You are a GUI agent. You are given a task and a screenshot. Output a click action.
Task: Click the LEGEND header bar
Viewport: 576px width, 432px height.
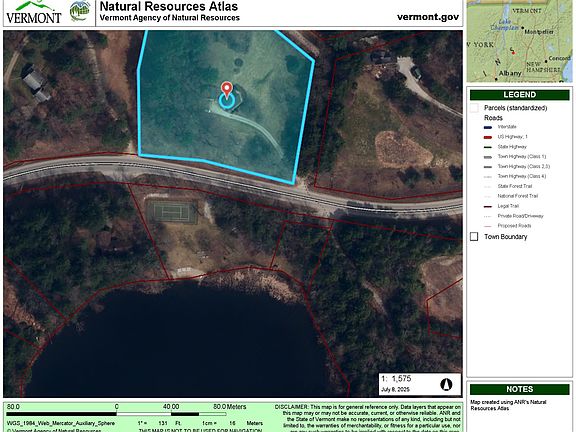tap(519, 95)
